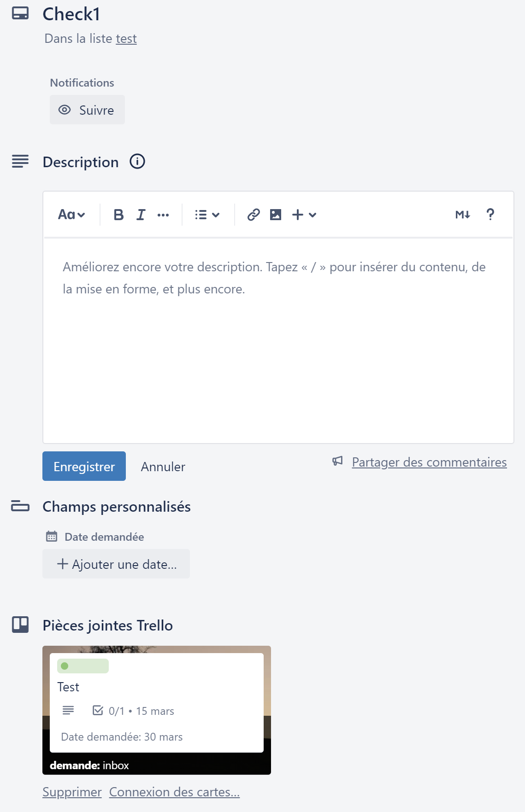Click the Champs personnalisés section icon
This screenshot has height=812, width=525.
(20, 506)
